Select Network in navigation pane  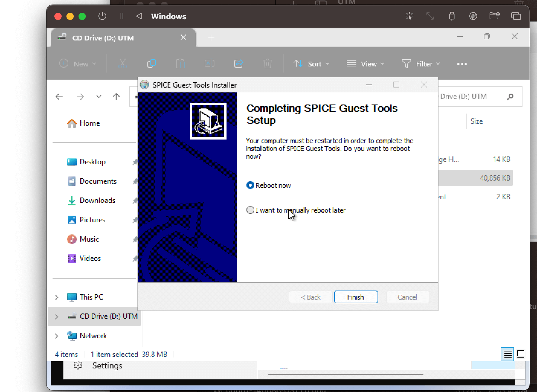[87, 336]
